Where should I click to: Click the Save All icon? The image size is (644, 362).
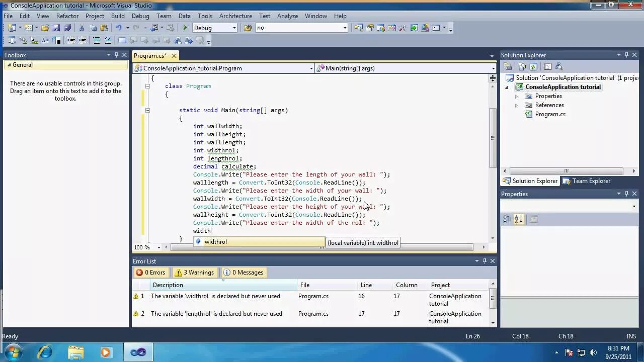click(x=67, y=28)
